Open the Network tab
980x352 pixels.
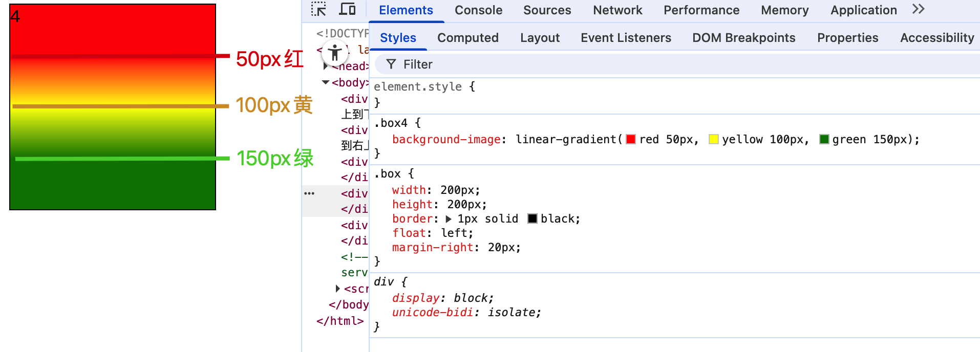(617, 10)
